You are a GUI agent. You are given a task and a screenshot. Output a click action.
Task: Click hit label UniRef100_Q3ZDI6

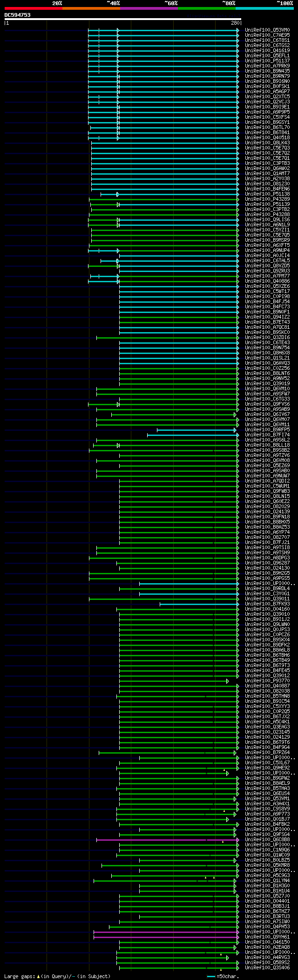(267, 337)
